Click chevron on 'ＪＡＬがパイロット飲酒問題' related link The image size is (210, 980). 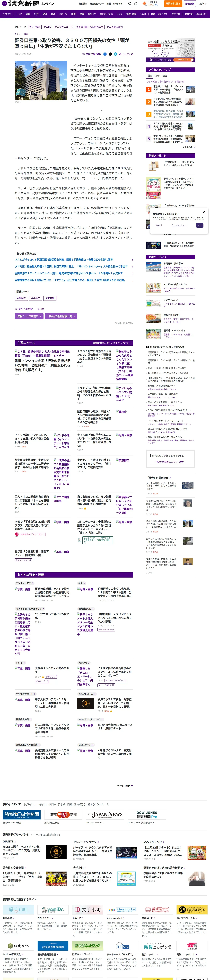132,260
